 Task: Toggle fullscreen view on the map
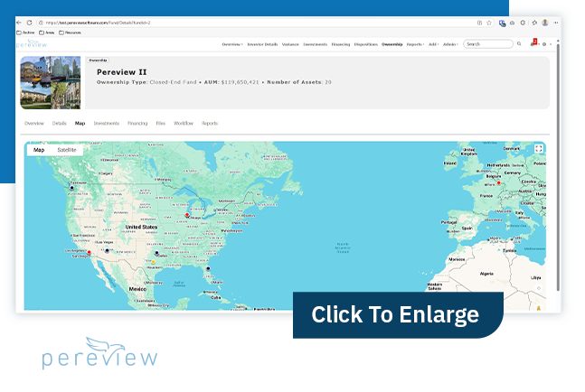click(539, 149)
